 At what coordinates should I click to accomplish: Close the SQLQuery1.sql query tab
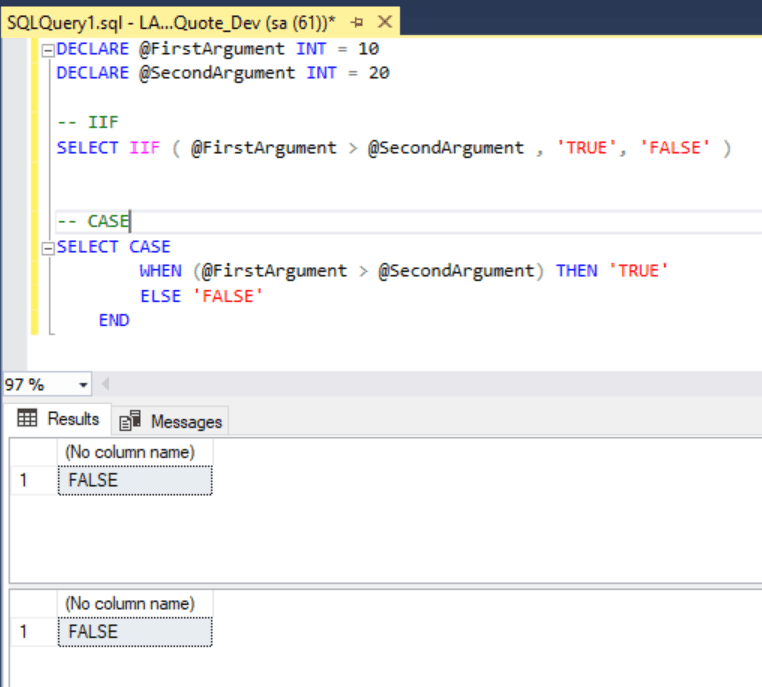coord(385,22)
